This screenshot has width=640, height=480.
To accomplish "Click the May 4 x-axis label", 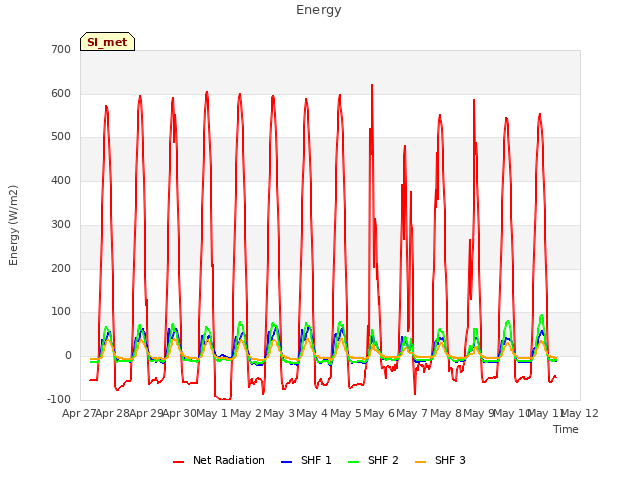I will tap(312, 413).
